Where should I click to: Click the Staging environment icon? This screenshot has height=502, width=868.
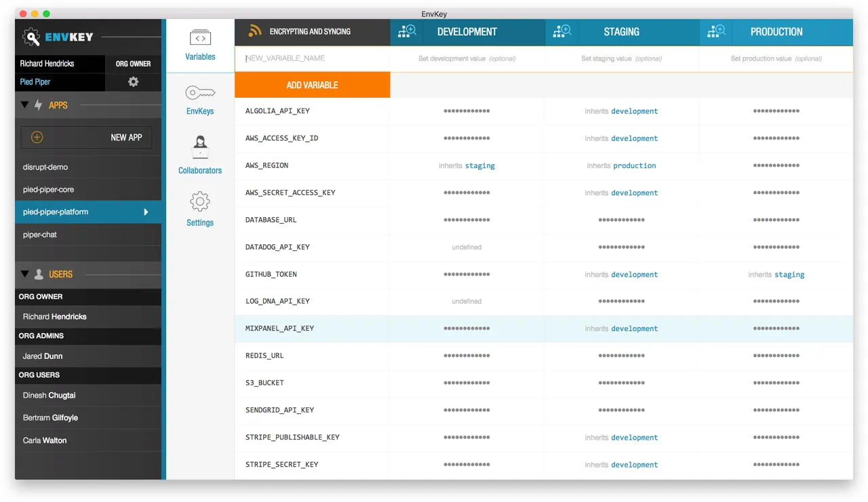tap(562, 31)
